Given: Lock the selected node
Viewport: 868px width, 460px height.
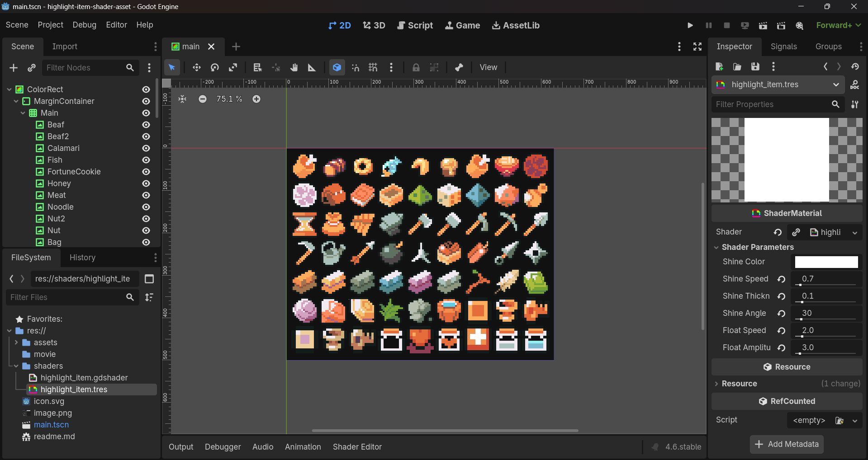Looking at the screenshot, I should point(416,67).
